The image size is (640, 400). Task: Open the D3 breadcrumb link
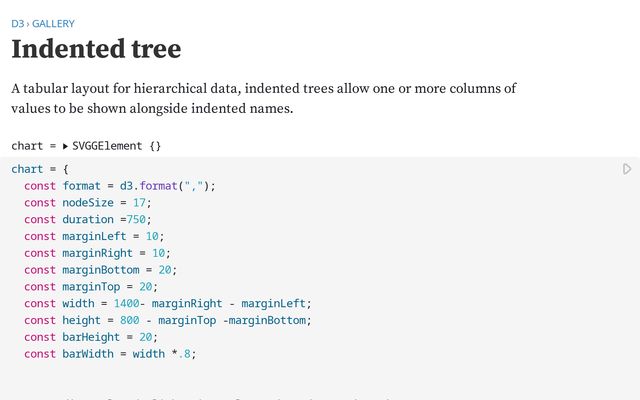coord(17,23)
